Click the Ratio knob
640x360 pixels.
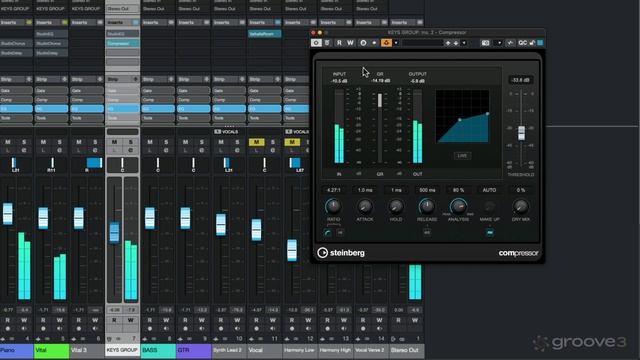pyautogui.click(x=333, y=206)
